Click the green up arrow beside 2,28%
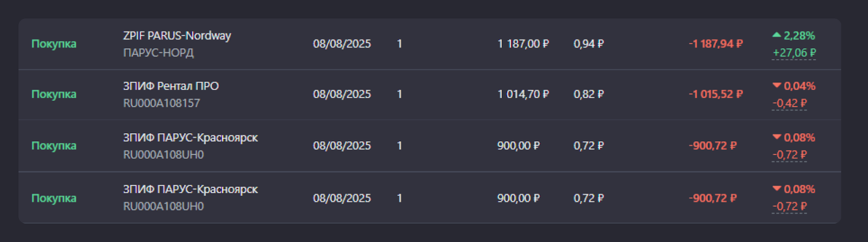Viewport: 868px width, 242px height. coord(776,35)
